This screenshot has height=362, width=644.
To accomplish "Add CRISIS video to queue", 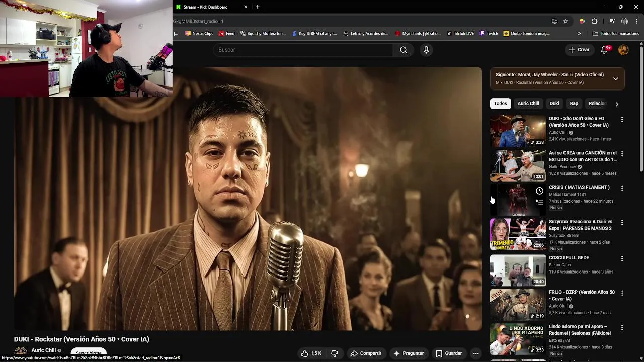I will tap(539, 203).
